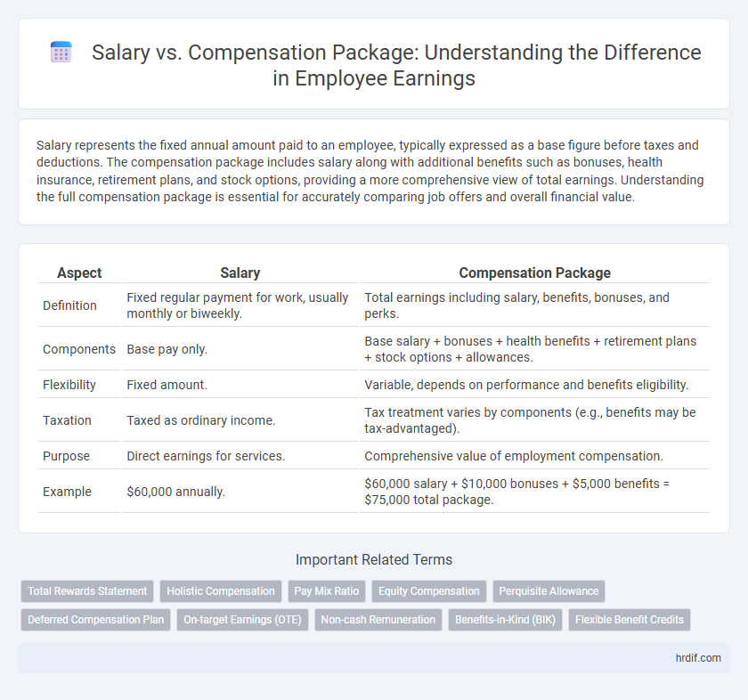The height and width of the screenshot is (700, 748).
Task: Click the '$75,000 total package' cell
Action: (535, 492)
